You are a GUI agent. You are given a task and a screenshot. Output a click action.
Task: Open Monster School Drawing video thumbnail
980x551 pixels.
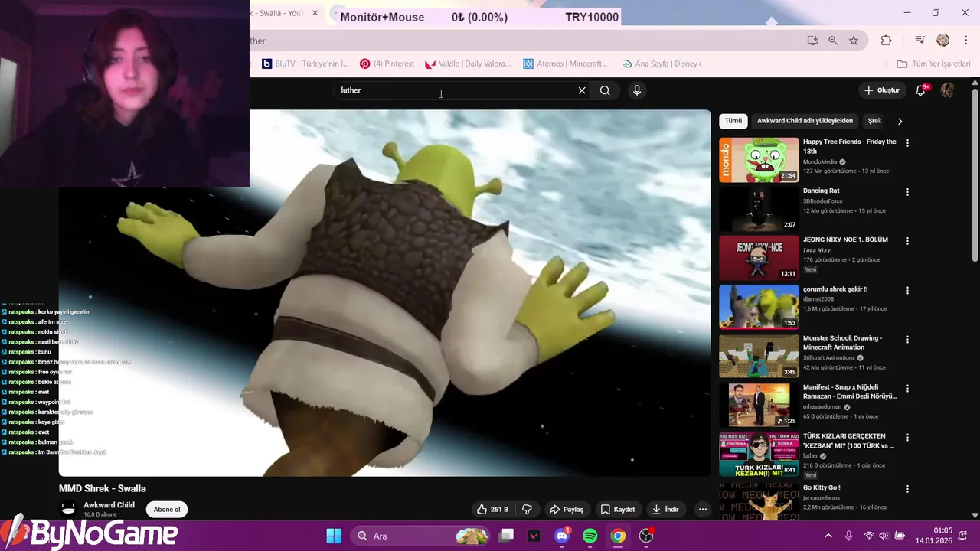coord(759,356)
